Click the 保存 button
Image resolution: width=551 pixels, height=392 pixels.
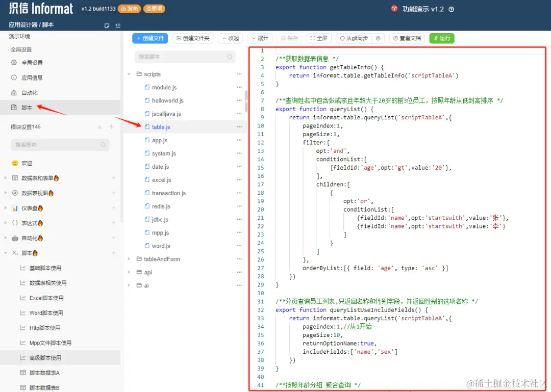(x=290, y=38)
